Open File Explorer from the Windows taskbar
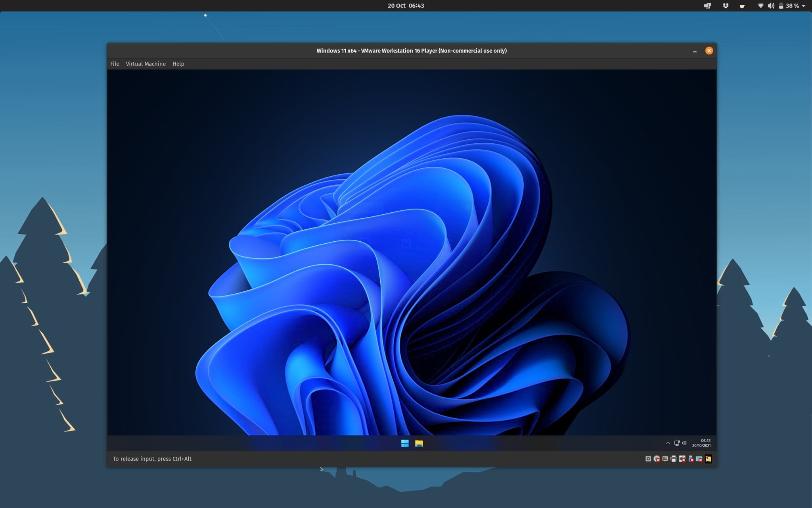The height and width of the screenshot is (508, 812). point(419,443)
